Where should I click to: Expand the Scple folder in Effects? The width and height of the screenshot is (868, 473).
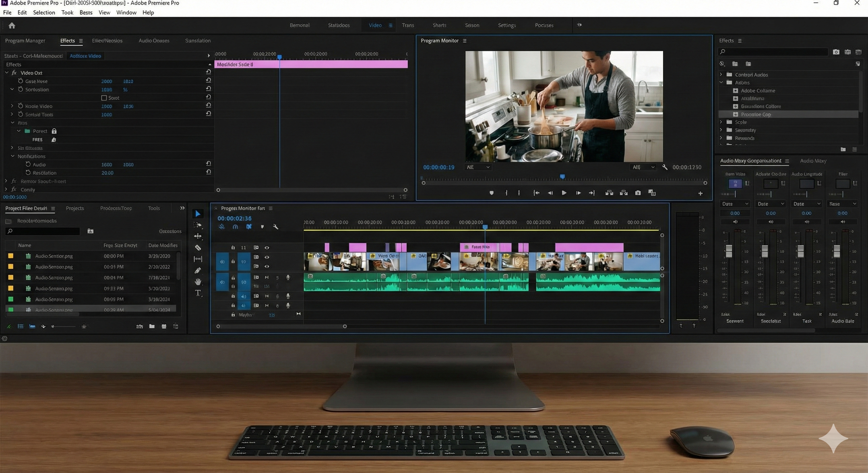[x=721, y=122]
